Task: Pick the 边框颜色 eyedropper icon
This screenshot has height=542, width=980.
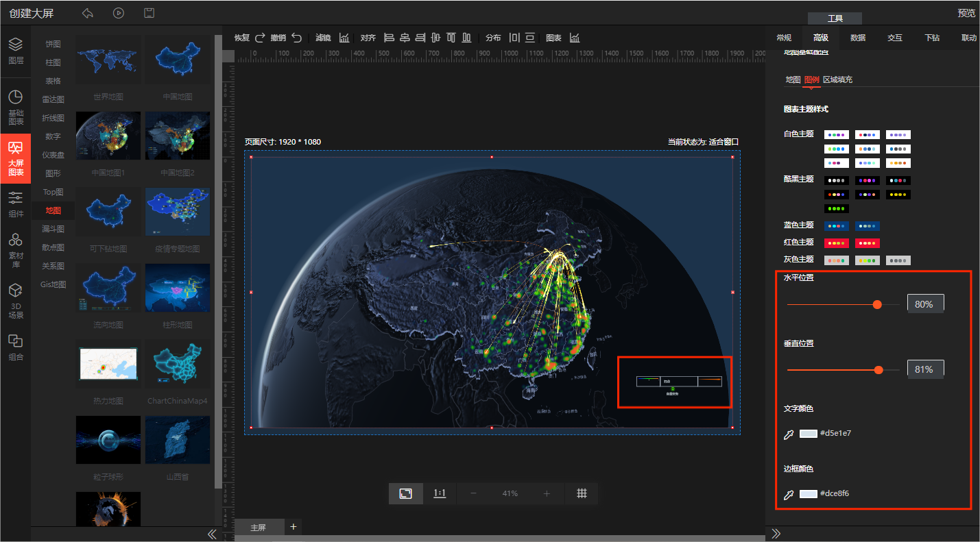Action: (789, 494)
